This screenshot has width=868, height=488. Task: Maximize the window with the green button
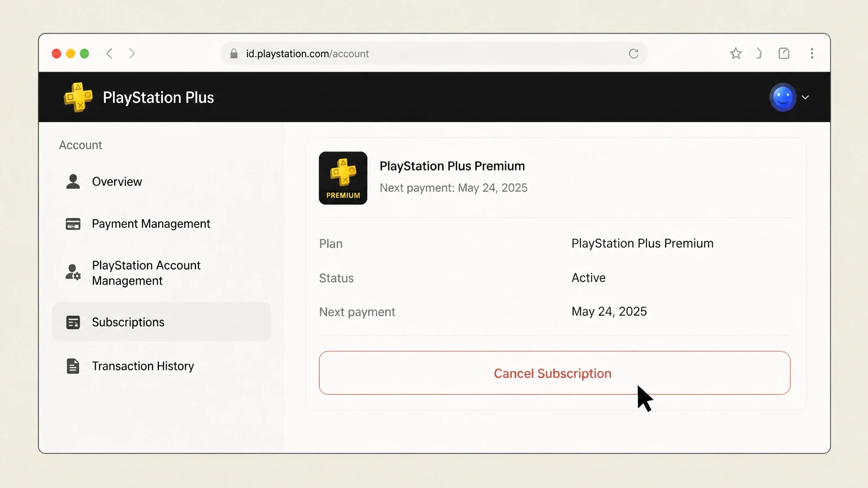point(85,54)
